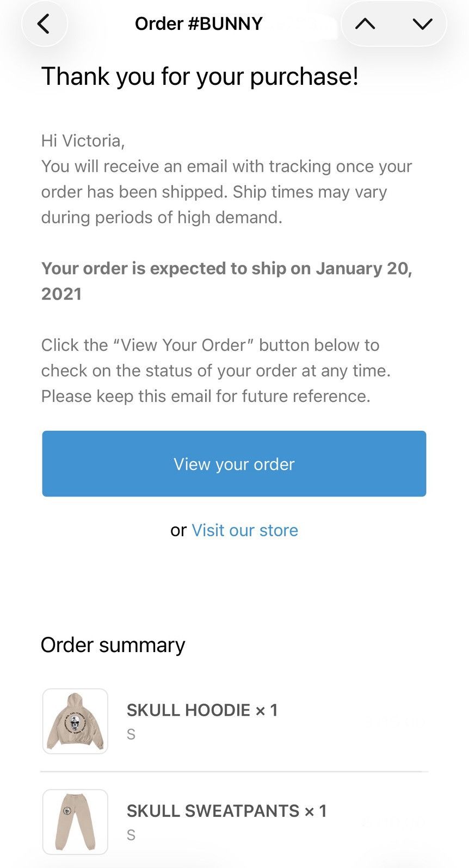This screenshot has width=469, height=868.
Task: Tap the tracking email information paragraph
Action: click(226, 191)
